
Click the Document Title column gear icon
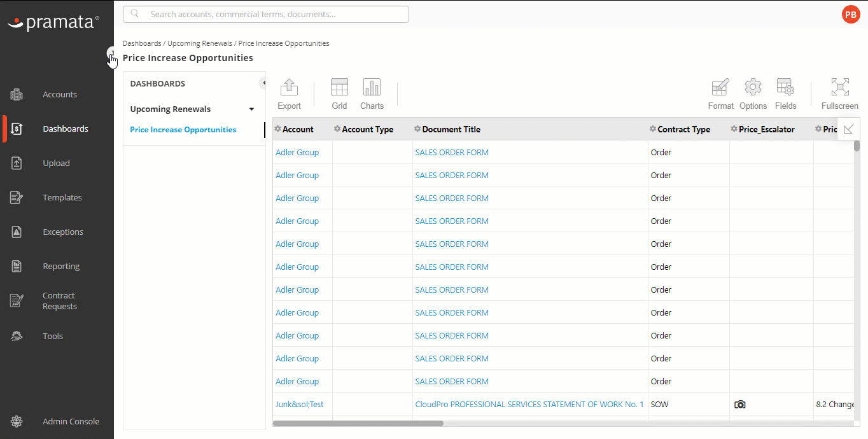(417, 129)
